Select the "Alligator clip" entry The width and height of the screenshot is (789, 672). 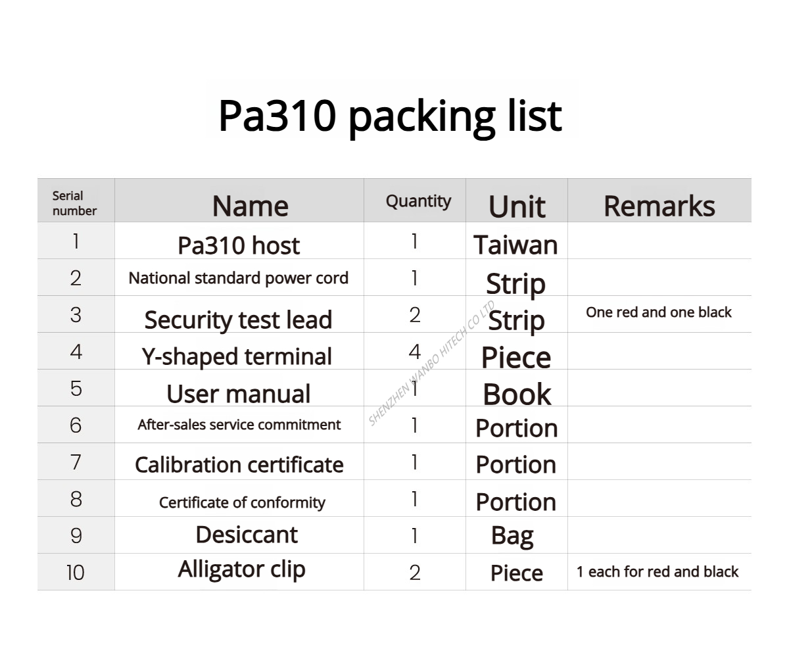pyautogui.click(x=241, y=569)
